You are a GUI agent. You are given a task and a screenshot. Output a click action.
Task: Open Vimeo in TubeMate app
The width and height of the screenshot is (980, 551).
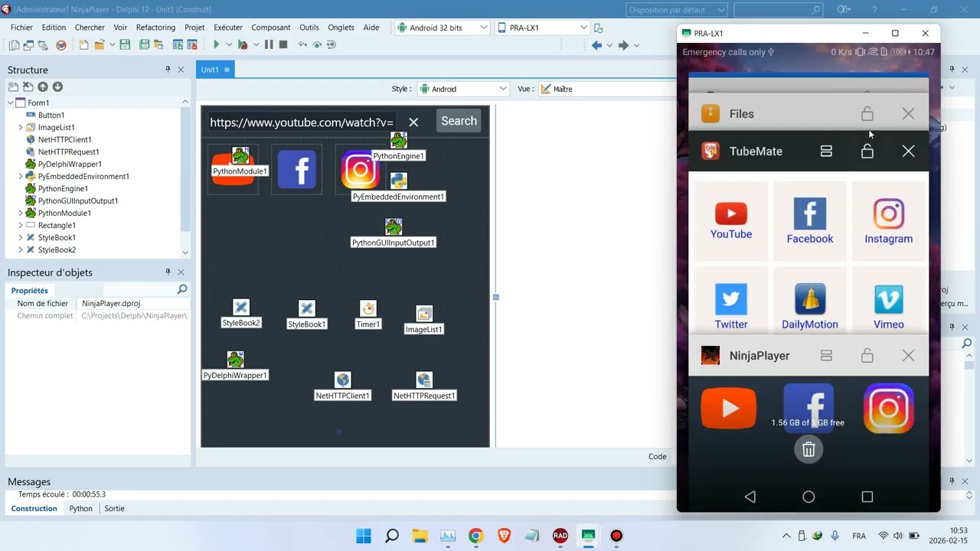(889, 307)
